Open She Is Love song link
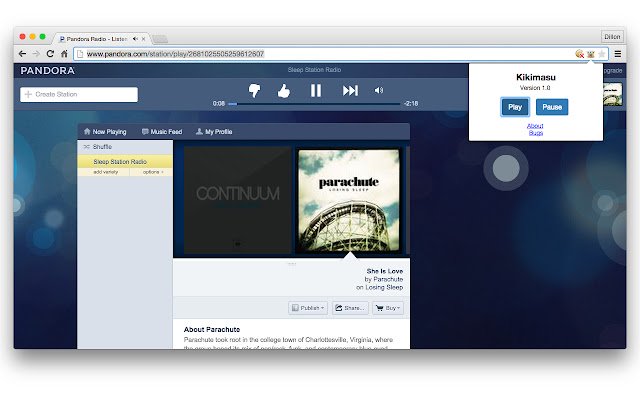Screen dimensions: 640x400 coord(384,271)
